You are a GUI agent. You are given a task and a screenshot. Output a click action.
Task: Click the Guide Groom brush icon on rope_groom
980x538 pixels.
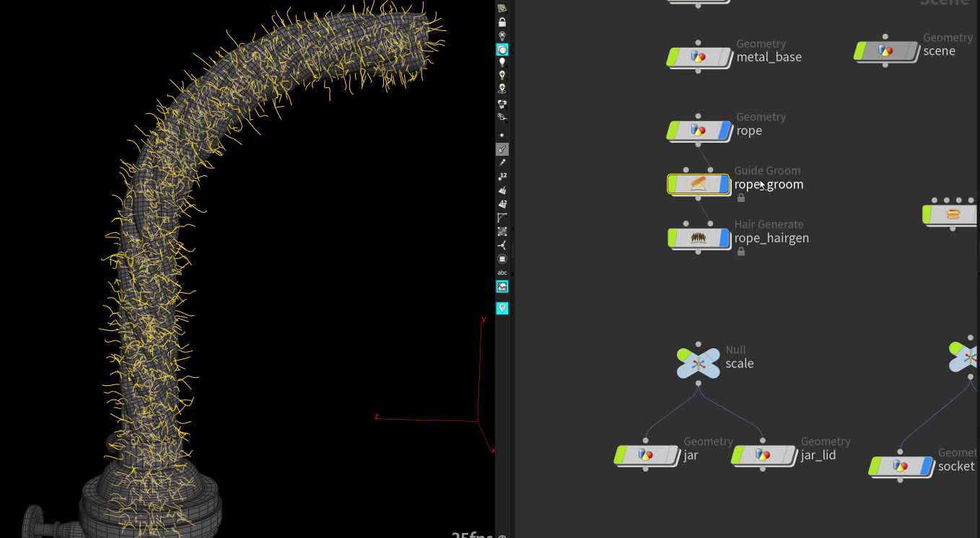(x=698, y=185)
